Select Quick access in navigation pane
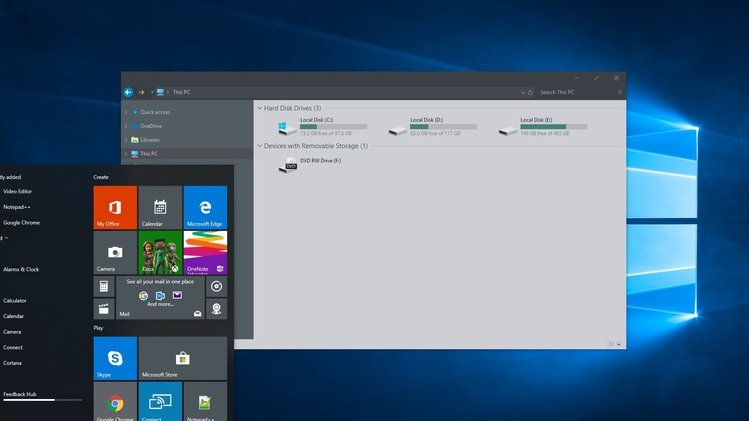The width and height of the screenshot is (749, 421). pos(155,112)
